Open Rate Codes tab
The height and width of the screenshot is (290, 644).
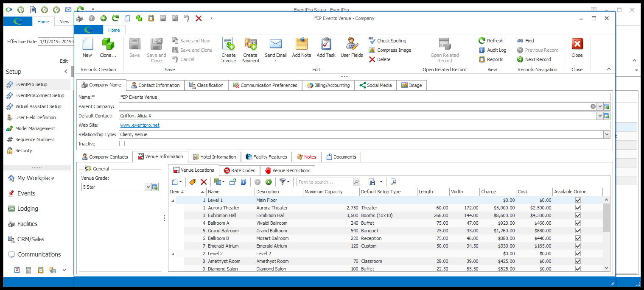240,170
